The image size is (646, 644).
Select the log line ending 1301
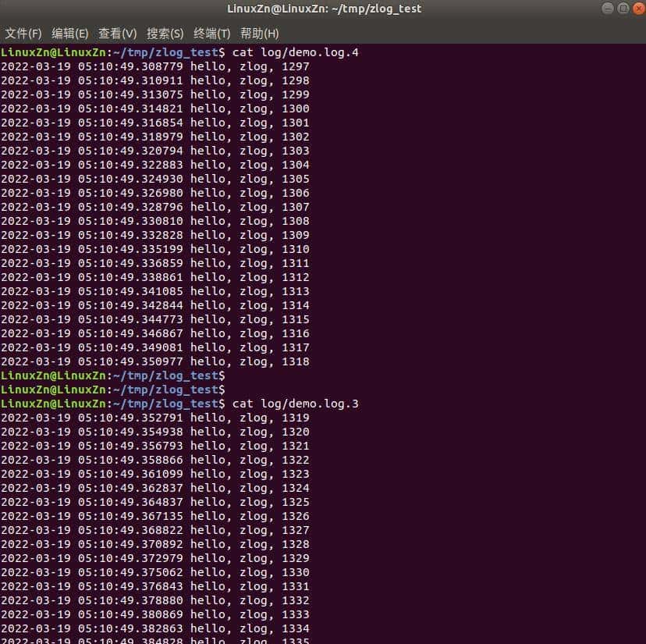[155, 123]
